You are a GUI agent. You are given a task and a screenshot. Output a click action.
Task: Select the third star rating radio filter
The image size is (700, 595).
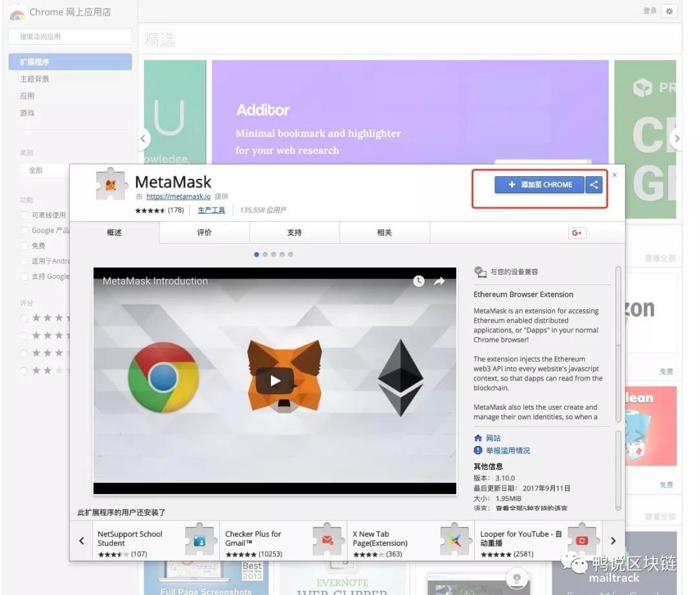click(24, 353)
